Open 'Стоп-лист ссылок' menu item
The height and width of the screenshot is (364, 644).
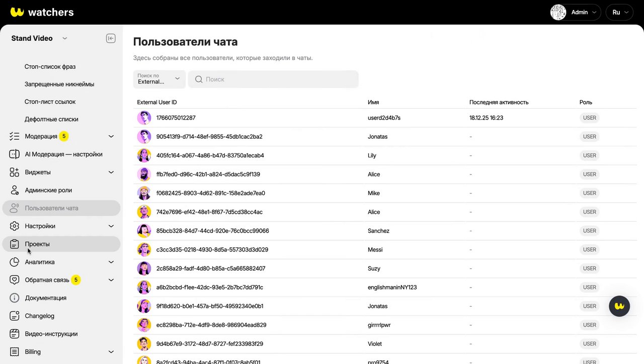[x=50, y=102]
